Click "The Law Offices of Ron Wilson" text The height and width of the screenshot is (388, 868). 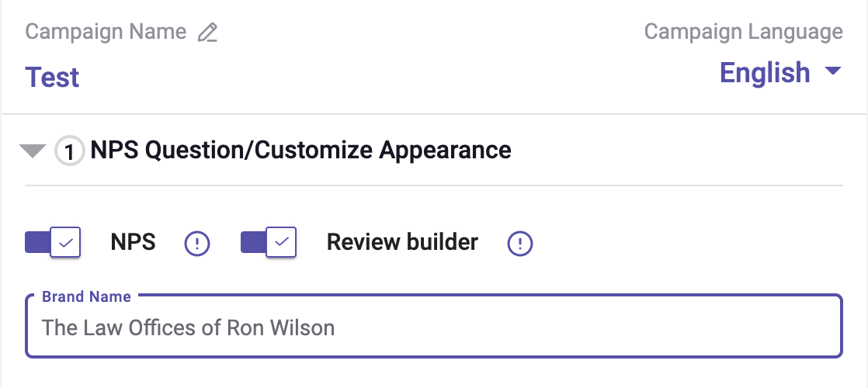coord(188,327)
